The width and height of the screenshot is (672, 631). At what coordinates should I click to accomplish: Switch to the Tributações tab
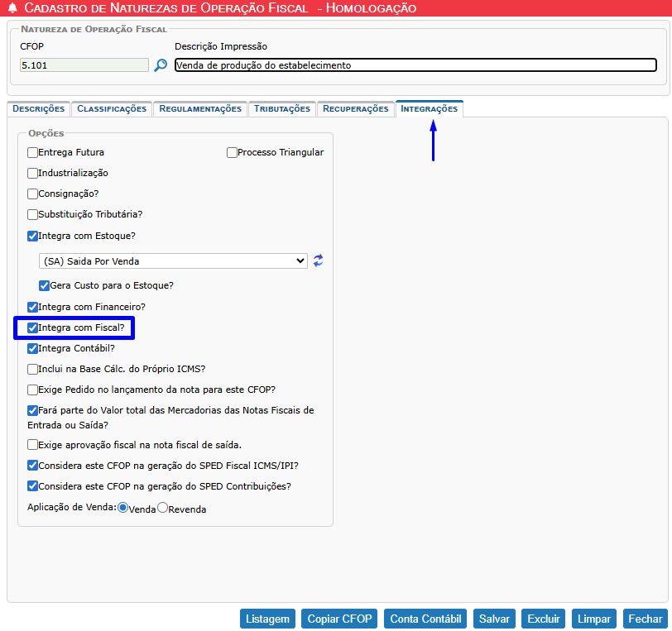pos(282,108)
